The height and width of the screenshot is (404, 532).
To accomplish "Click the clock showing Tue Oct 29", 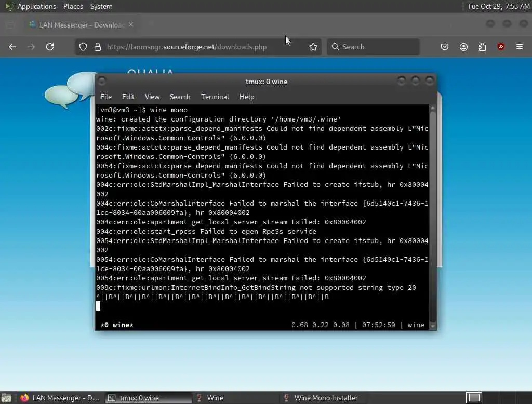I will click(x=498, y=6).
